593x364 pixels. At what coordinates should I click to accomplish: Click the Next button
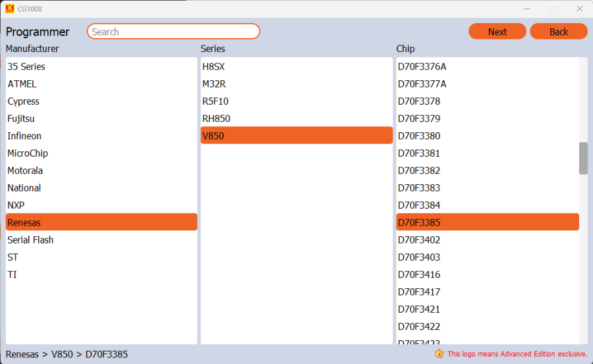coord(497,32)
